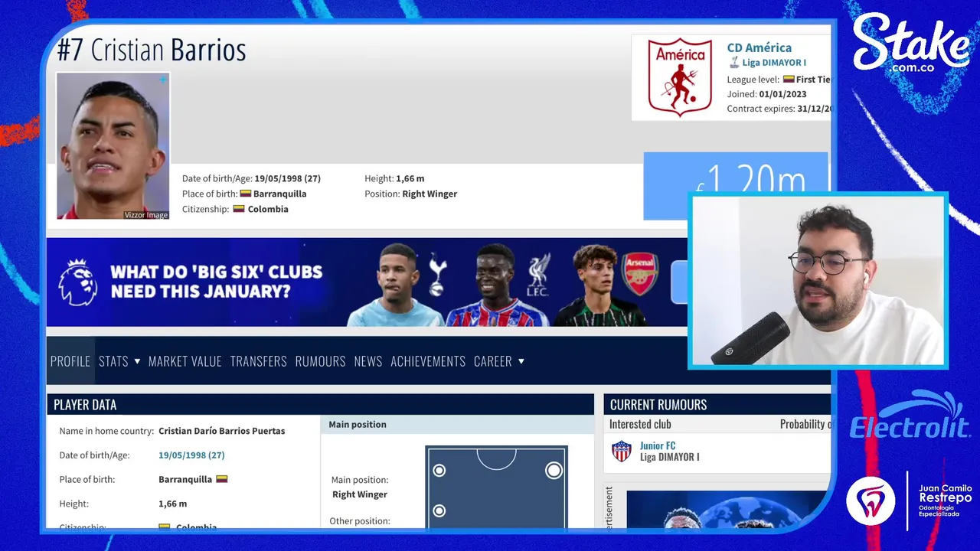Click the "Vizzor Image" photo credit
The image size is (980, 551).
tap(146, 215)
